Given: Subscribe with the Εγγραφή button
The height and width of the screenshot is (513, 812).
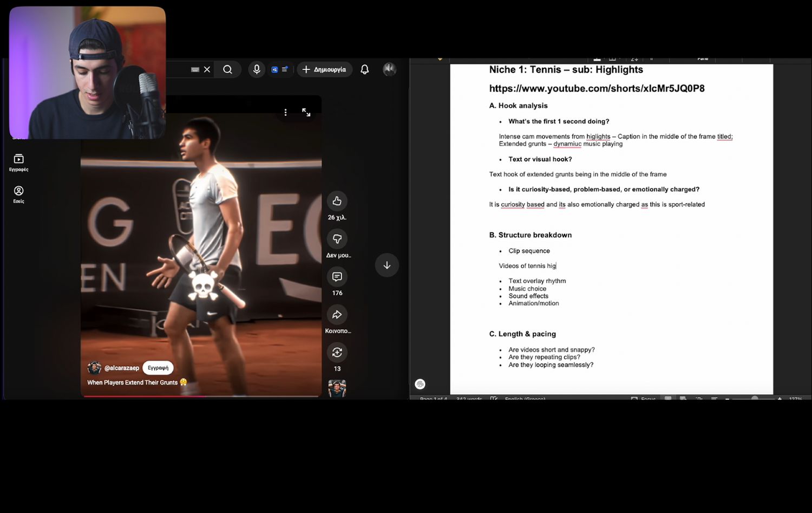Looking at the screenshot, I should [x=158, y=368].
